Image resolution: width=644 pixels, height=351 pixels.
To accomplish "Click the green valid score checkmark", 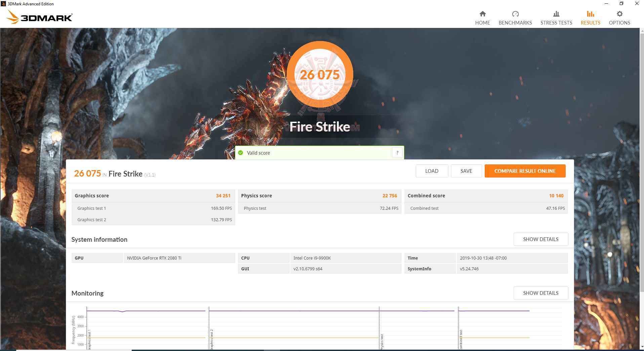I will point(241,153).
